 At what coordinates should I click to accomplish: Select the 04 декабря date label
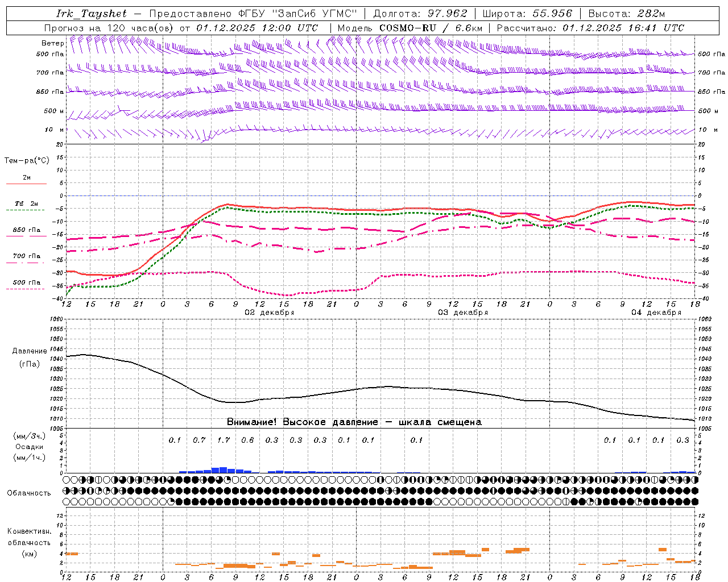pos(656,313)
